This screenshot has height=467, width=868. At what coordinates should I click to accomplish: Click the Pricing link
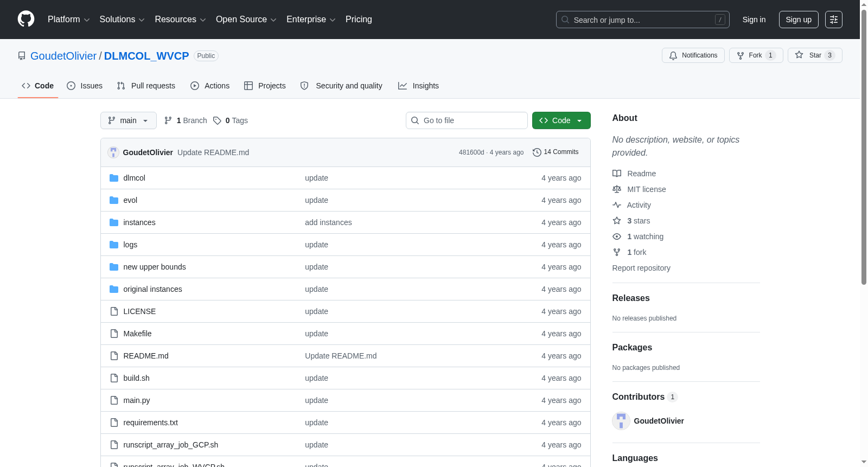[359, 20]
